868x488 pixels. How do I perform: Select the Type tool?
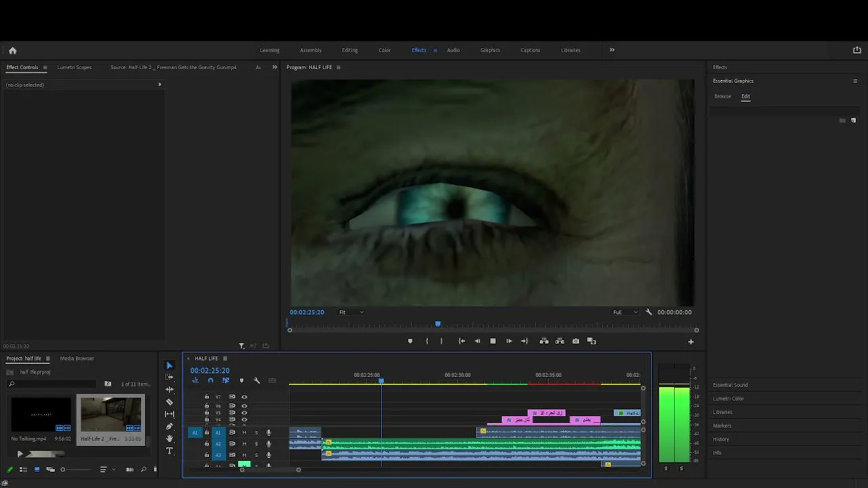click(x=170, y=451)
